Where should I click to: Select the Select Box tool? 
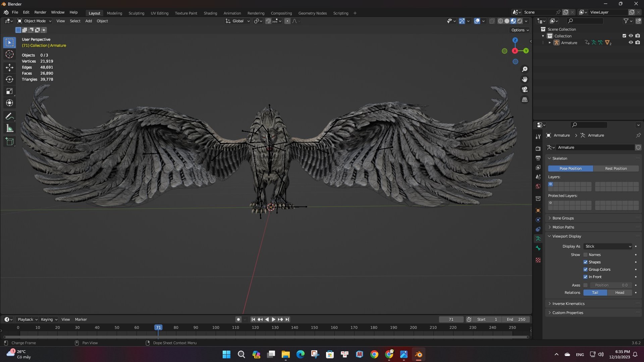tap(9, 43)
